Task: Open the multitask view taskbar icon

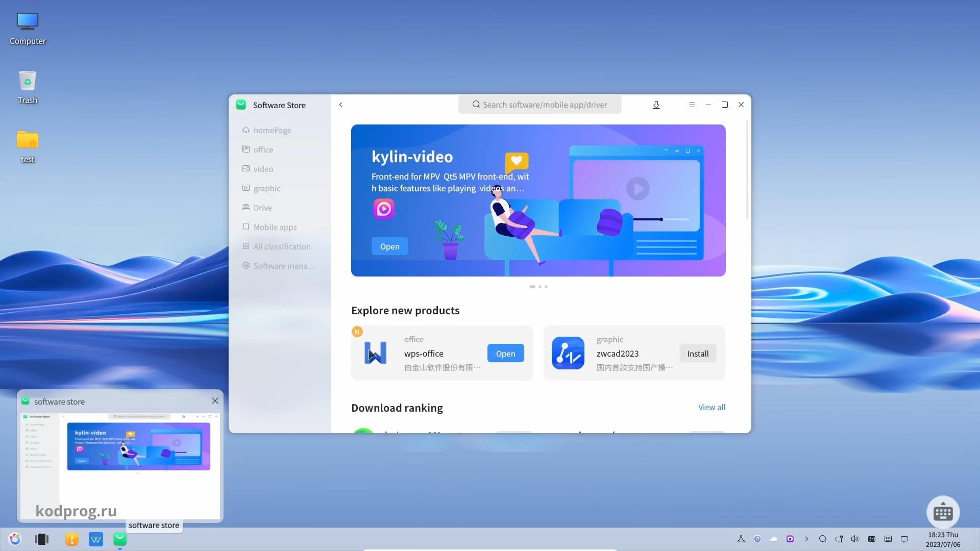Action: coord(42,539)
